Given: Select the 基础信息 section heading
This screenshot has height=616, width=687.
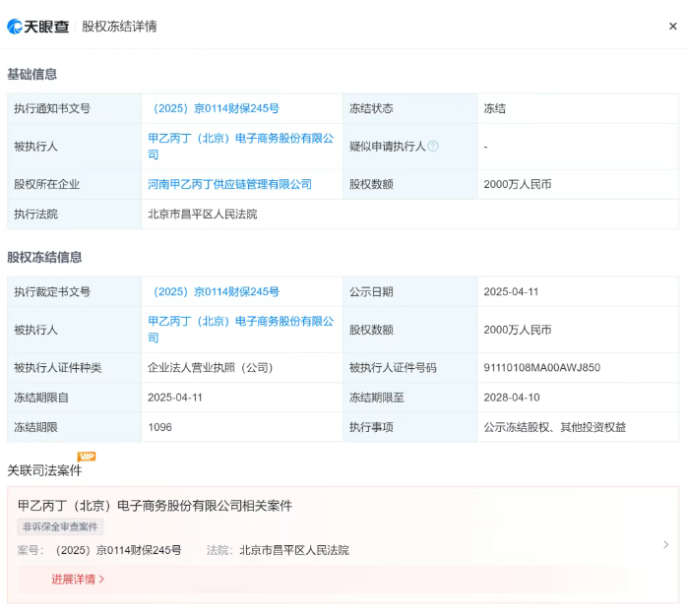Looking at the screenshot, I should click(x=32, y=74).
